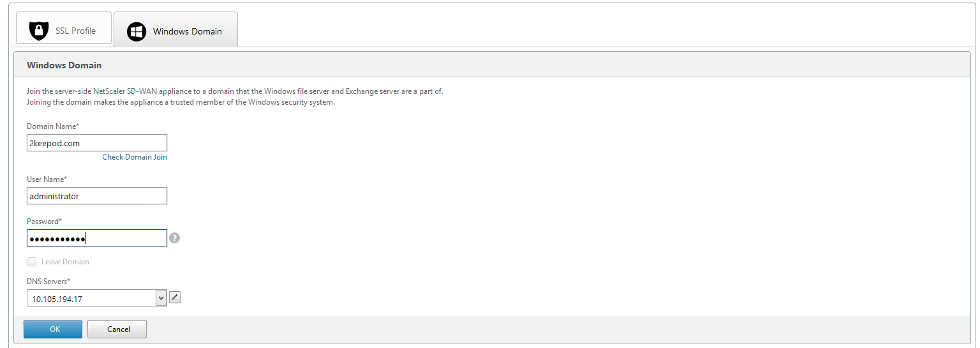Open the Password help question mark icon

(174, 238)
